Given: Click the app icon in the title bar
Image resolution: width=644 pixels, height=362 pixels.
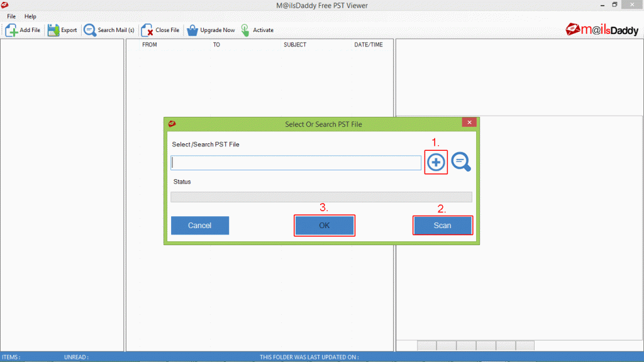Looking at the screenshot, I should coord(5,5).
